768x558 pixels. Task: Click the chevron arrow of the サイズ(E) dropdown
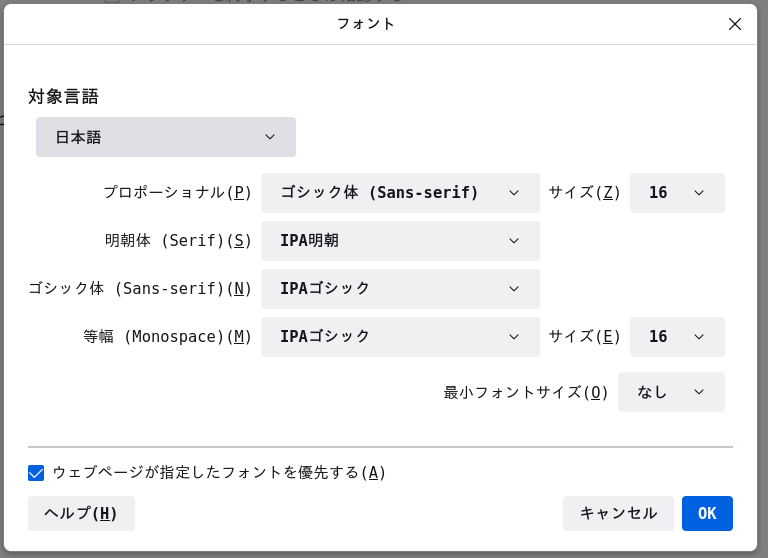(x=699, y=337)
